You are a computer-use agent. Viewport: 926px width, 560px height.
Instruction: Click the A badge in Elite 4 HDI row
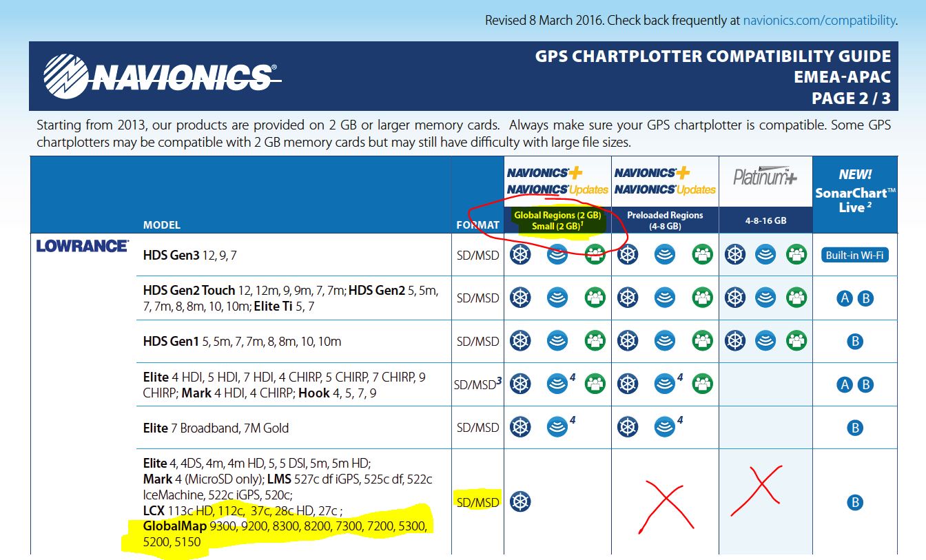(x=845, y=384)
